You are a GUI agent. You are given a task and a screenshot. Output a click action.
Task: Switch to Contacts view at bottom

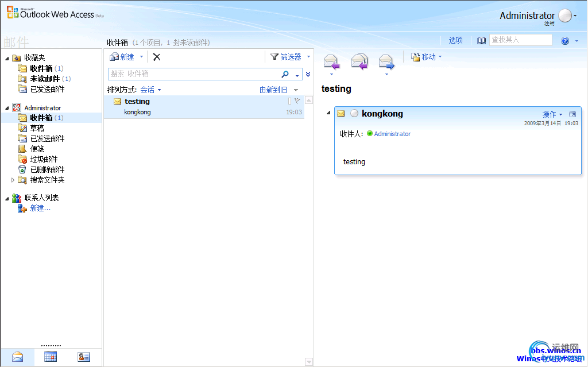tap(84, 357)
